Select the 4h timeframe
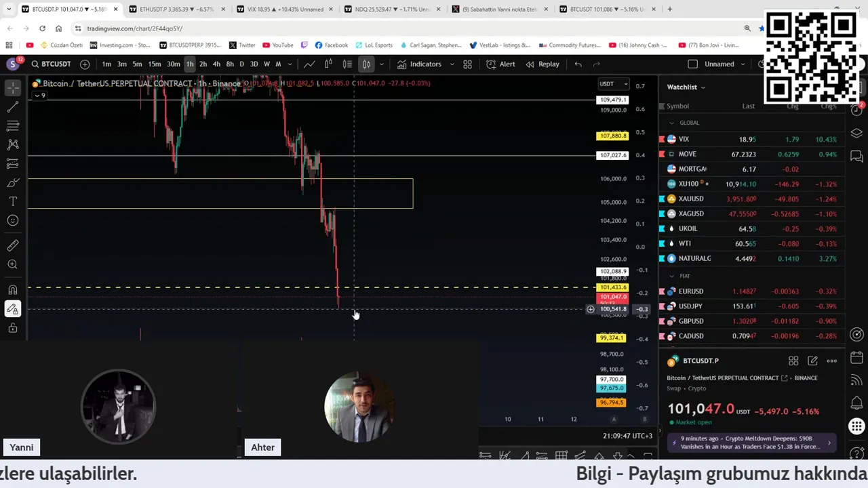The width and height of the screenshot is (868, 488). [216, 64]
